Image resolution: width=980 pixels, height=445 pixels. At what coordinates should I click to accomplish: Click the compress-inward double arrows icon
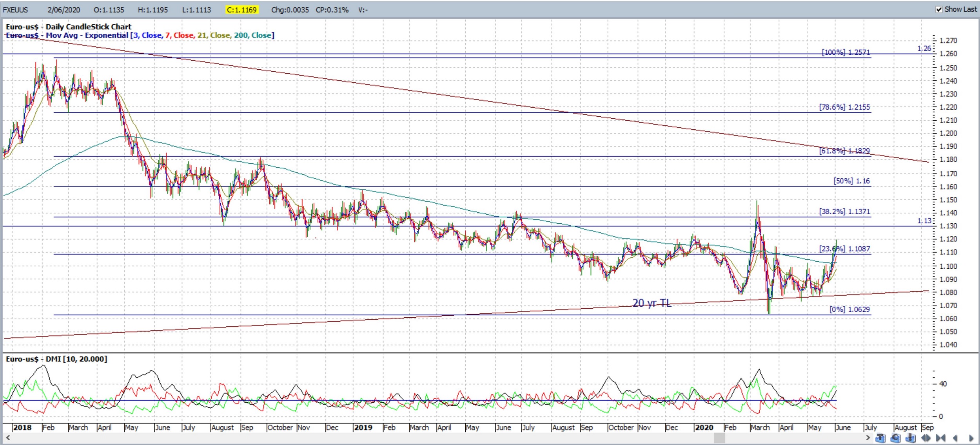[941, 438]
